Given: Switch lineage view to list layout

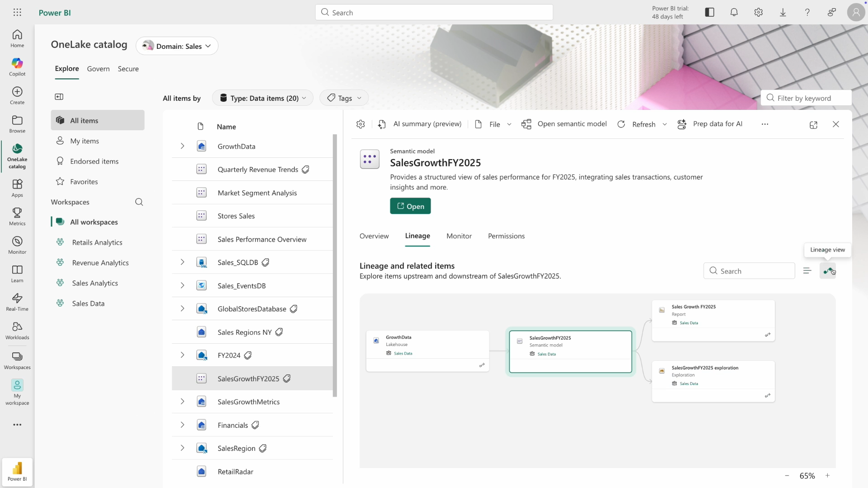Looking at the screenshot, I should [x=807, y=270].
